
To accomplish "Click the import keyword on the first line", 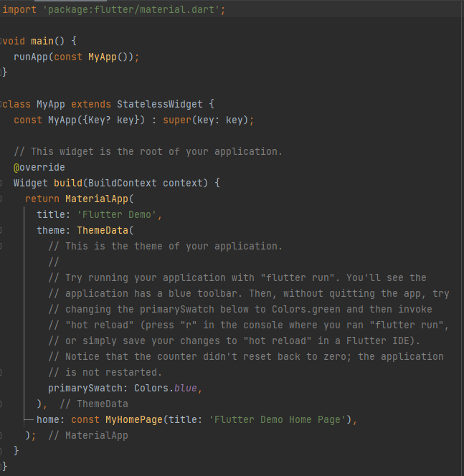I will click(x=19, y=10).
